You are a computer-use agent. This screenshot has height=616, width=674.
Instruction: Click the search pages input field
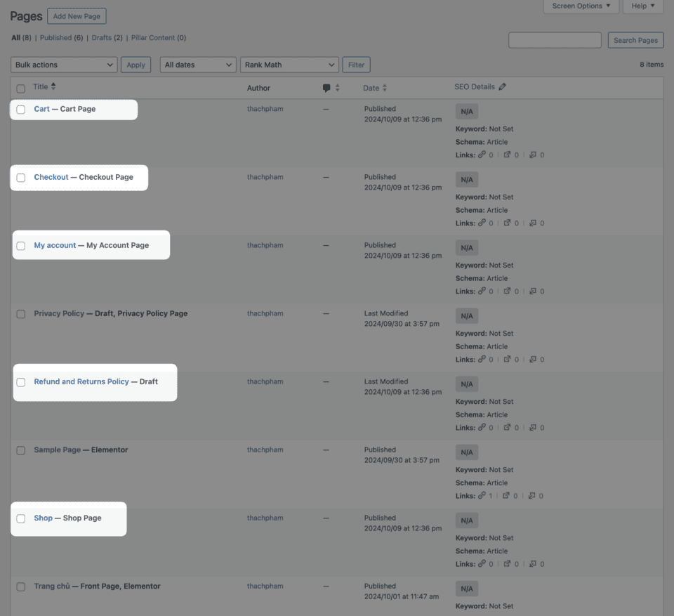tap(555, 40)
